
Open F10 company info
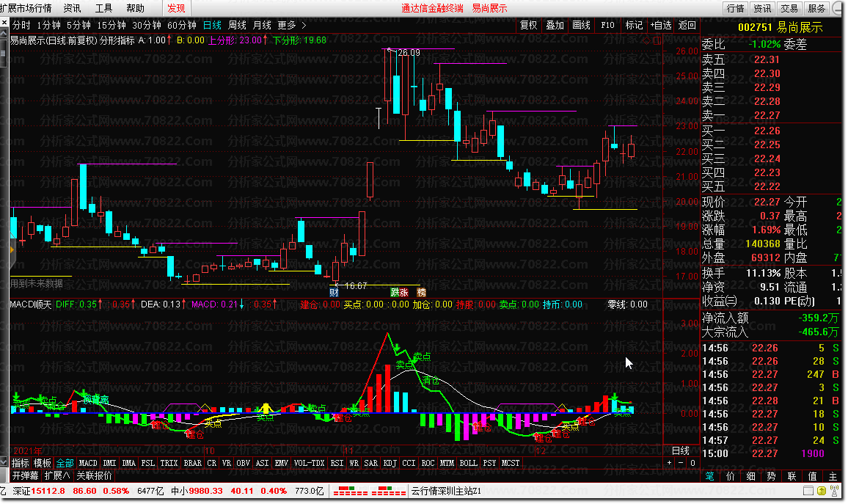608,26
